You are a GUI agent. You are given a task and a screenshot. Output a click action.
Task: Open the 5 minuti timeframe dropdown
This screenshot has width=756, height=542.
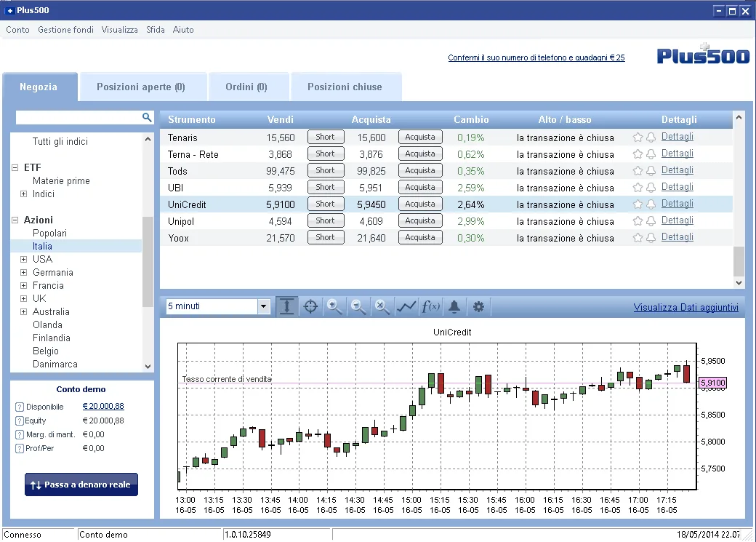coord(263,306)
